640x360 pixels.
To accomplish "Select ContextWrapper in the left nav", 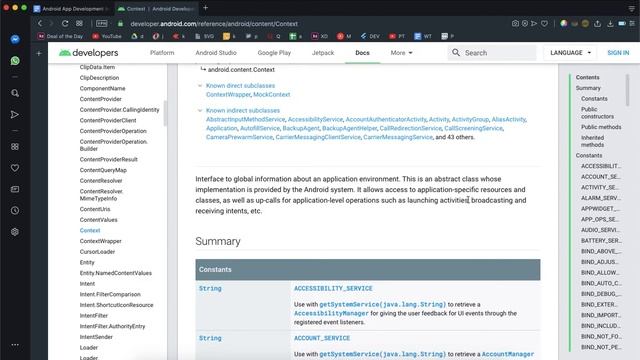I will click(100, 241).
